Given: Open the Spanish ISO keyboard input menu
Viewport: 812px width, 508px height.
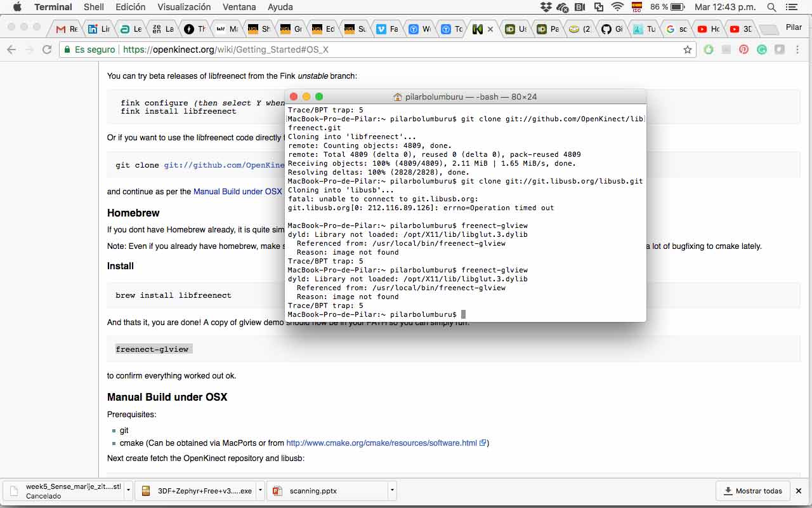Looking at the screenshot, I should [x=636, y=7].
